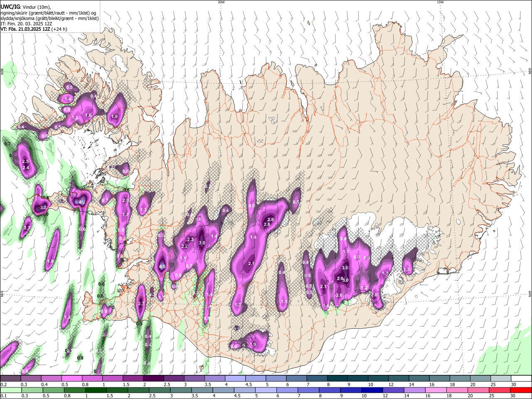Click the 2.4 precipitation value on the map
This screenshot has height=399, width=532.
(x=26, y=167)
